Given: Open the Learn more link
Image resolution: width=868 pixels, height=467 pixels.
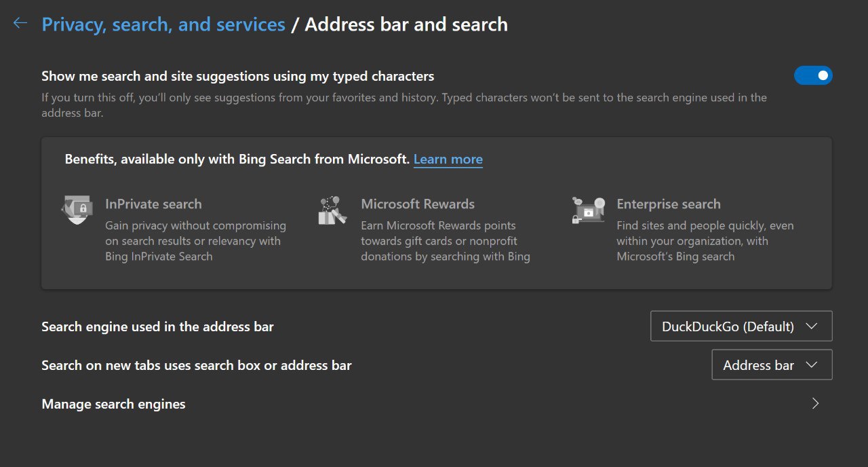Looking at the screenshot, I should point(448,160).
